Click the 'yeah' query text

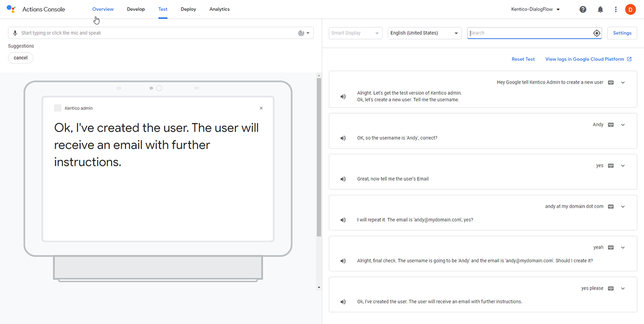coord(598,247)
